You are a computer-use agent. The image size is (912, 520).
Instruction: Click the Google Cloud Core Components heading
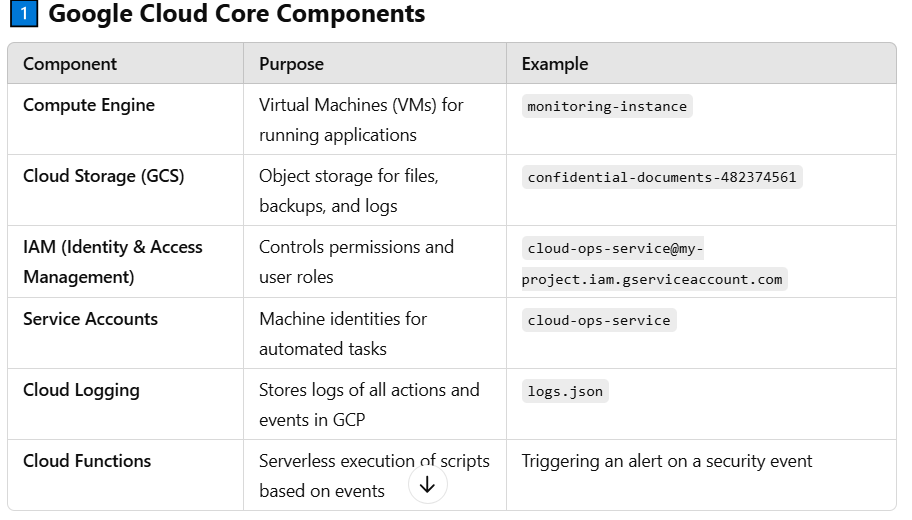pos(236,15)
